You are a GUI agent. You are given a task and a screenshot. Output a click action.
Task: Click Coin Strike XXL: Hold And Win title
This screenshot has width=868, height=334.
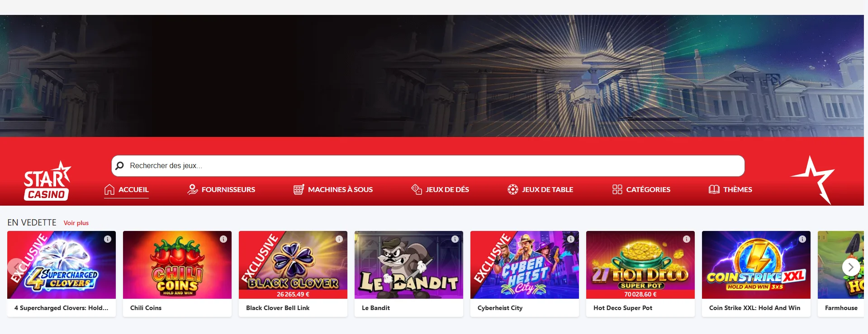tap(754, 308)
